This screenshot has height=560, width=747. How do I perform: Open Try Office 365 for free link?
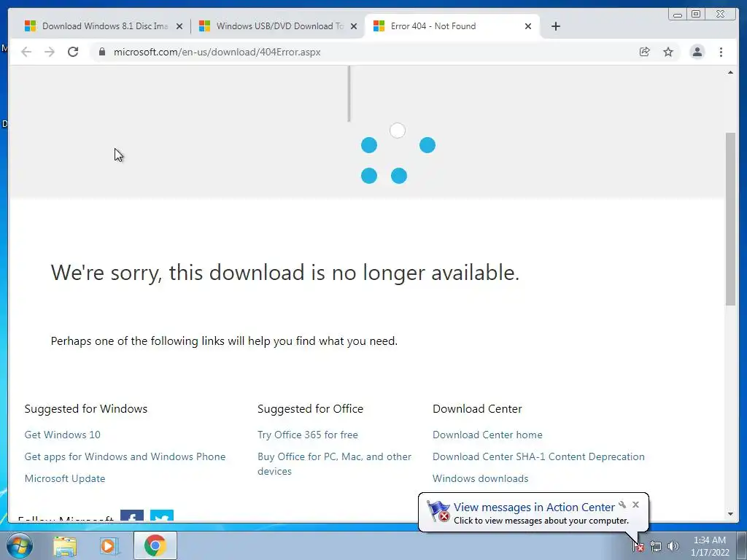coord(308,435)
